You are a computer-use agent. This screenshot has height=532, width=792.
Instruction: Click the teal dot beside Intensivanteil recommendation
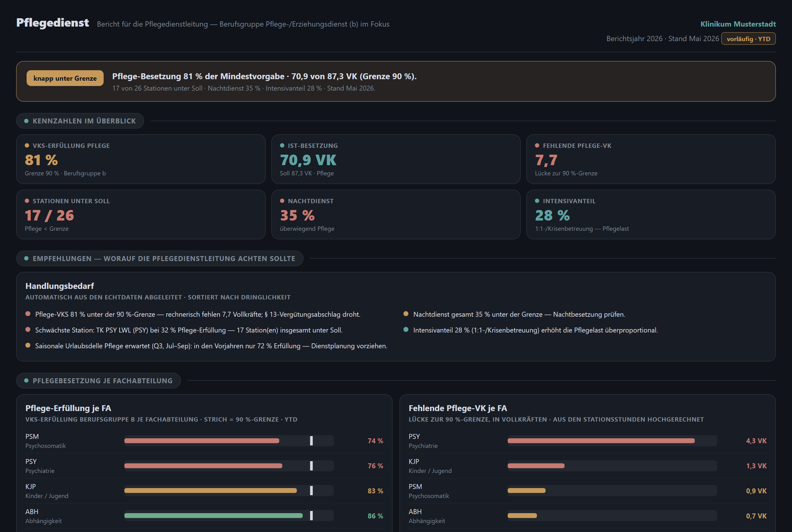click(x=406, y=329)
